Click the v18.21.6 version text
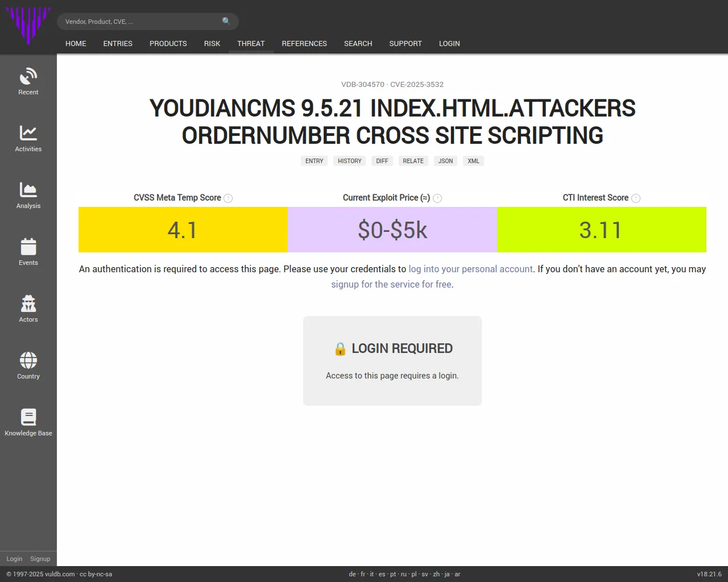This screenshot has height=582, width=728. point(709,574)
